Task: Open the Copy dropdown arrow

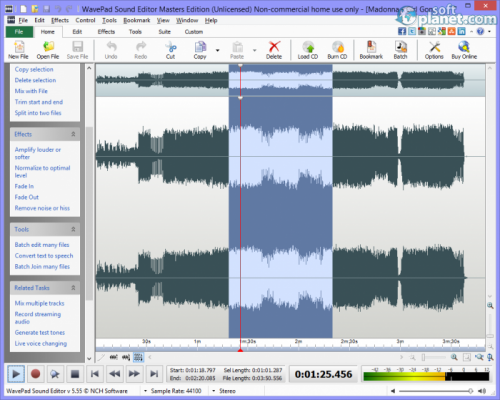Action: point(218,50)
